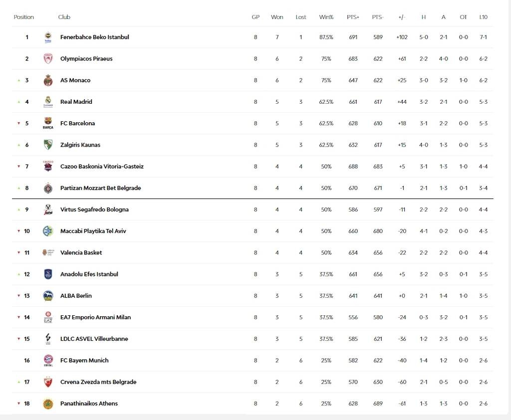Image resolution: width=511 pixels, height=420 pixels.
Task: Click the Fenerbahce Beko Istanbul crest logo
Action: (x=48, y=37)
